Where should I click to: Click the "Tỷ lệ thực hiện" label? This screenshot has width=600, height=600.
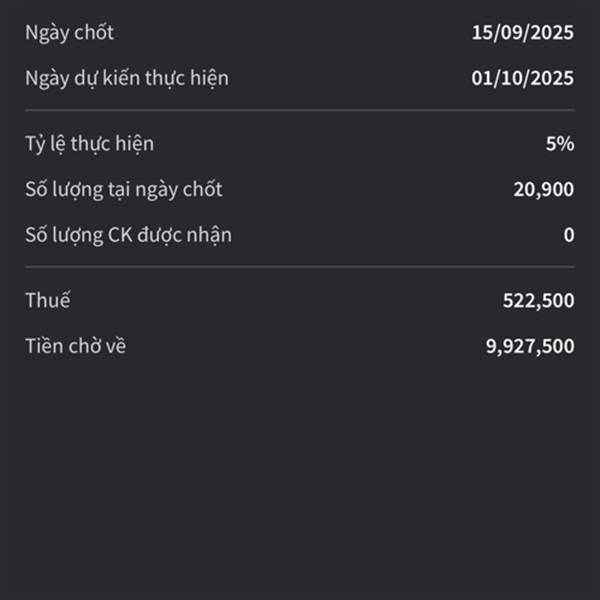point(90,144)
